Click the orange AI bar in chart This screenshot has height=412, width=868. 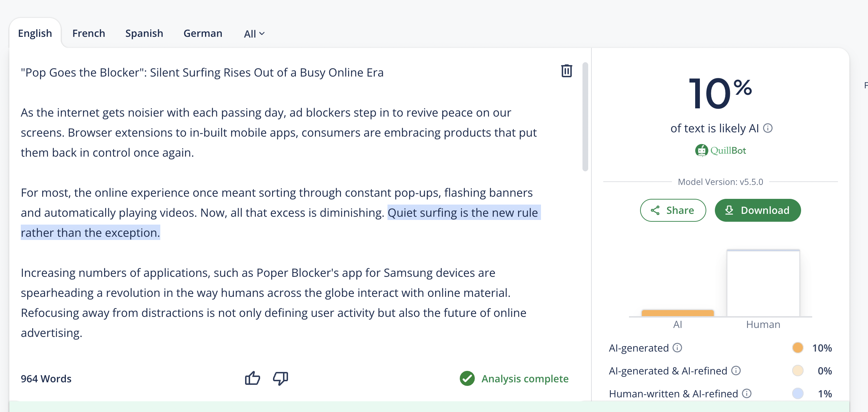(x=678, y=313)
